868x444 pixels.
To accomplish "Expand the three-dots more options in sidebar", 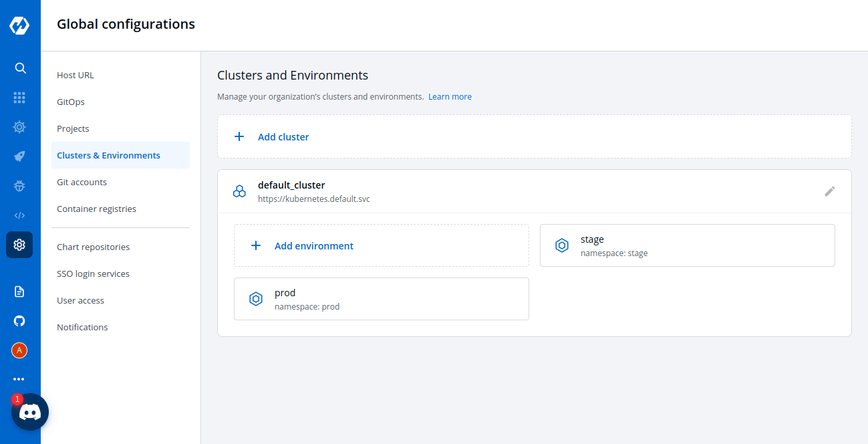I will (x=19, y=379).
